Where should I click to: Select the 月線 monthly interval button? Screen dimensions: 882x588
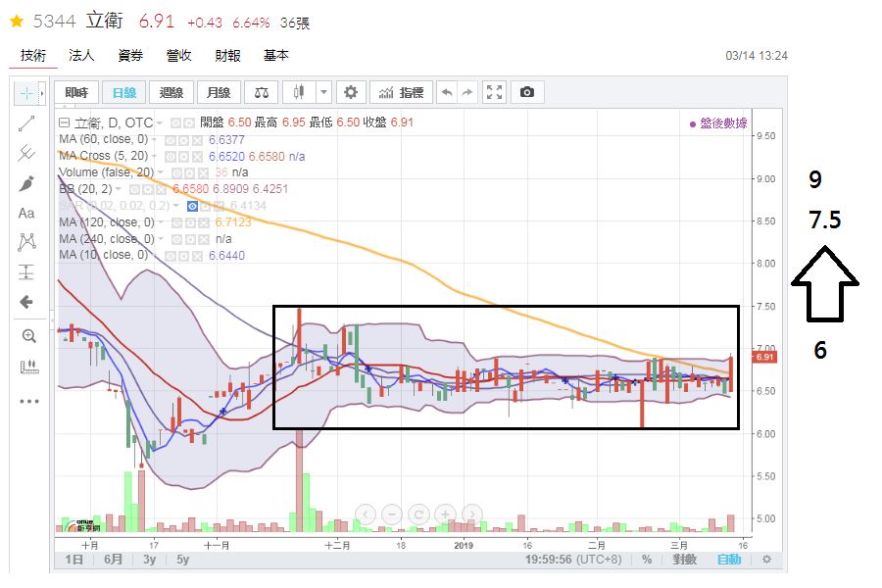pyautogui.click(x=219, y=92)
